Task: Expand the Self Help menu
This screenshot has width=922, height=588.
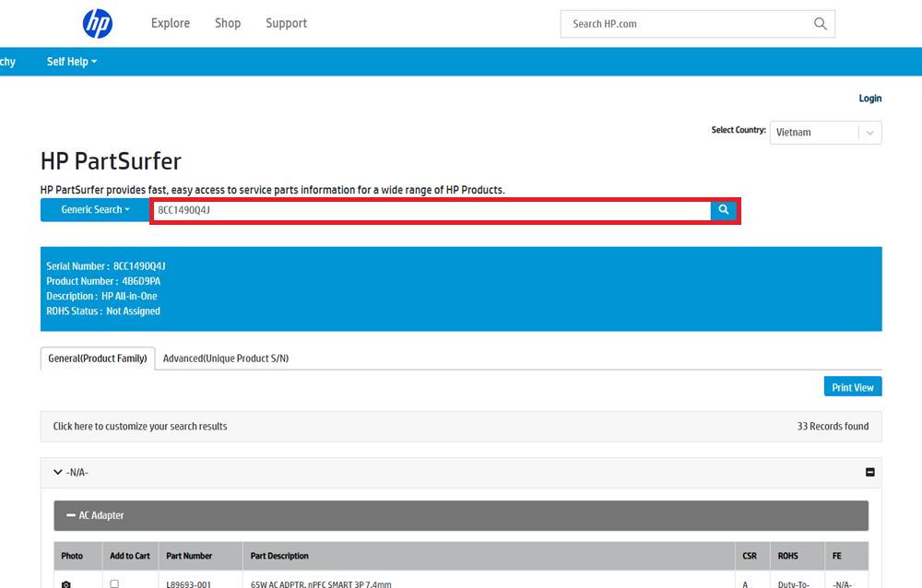Action: [71, 62]
